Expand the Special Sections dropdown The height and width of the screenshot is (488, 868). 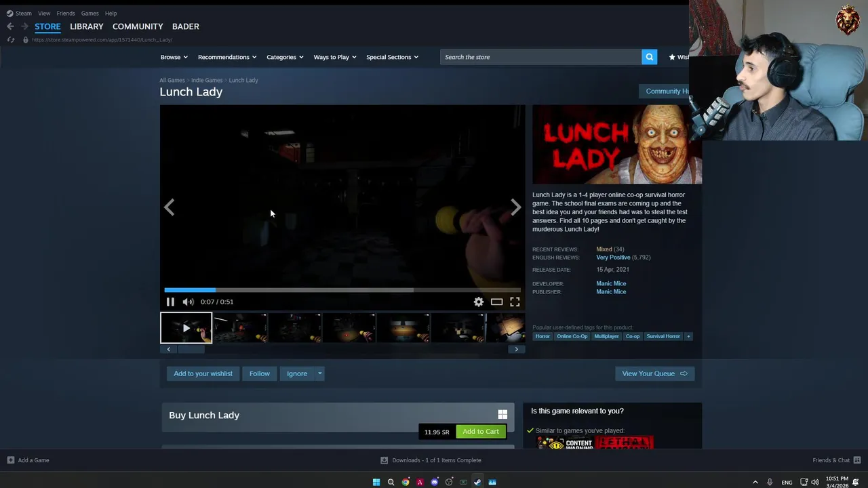click(x=393, y=57)
